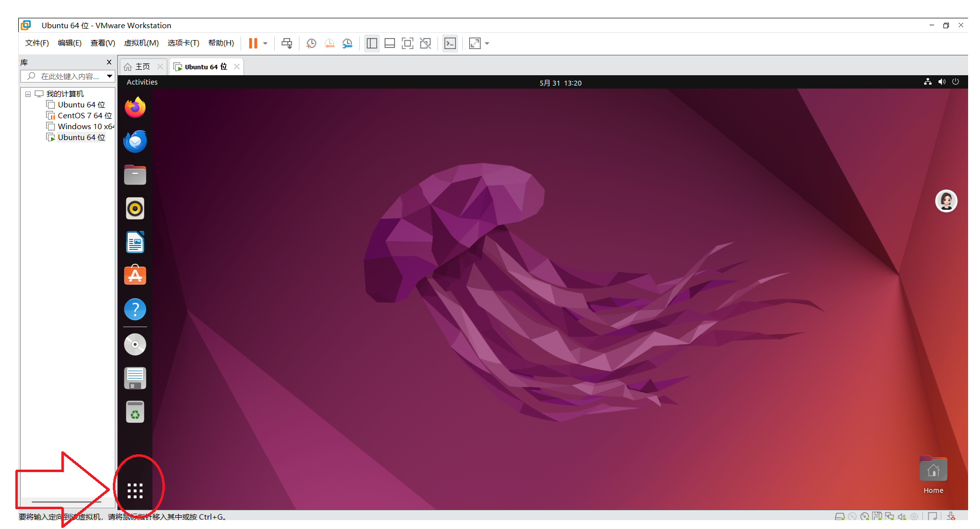
Task: Pause the virtual machine with the orange pause button
Action: coord(253,44)
